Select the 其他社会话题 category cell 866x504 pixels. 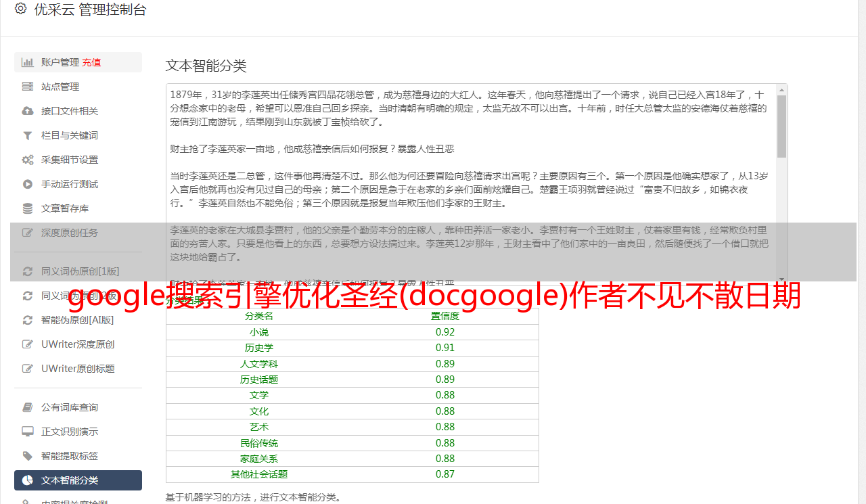click(259, 474)
